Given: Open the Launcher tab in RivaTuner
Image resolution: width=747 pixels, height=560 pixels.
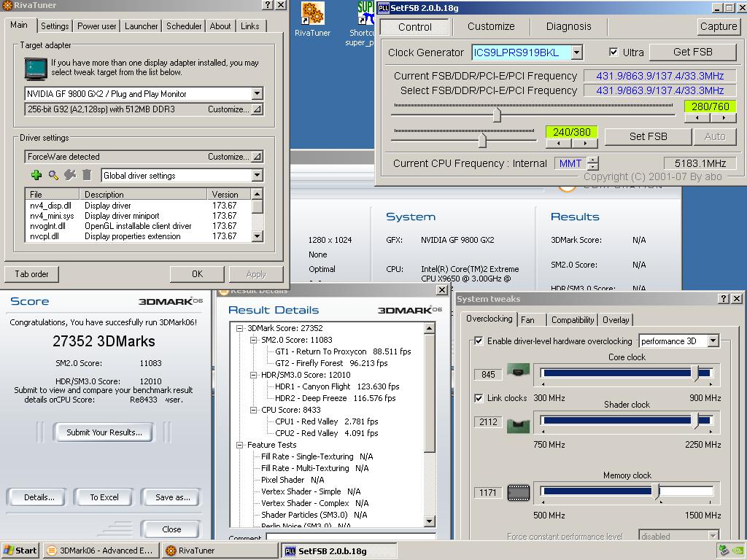Looking at the screenshot, I should 141,26.
